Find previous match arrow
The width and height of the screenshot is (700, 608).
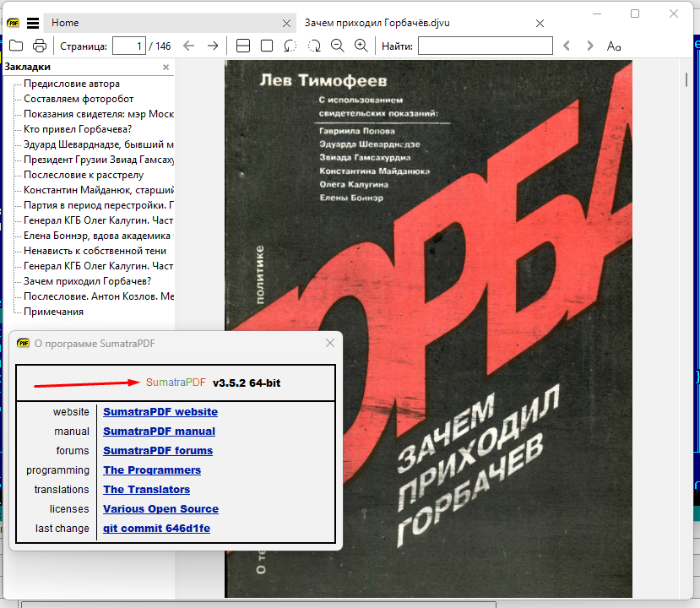coord(567,46)
